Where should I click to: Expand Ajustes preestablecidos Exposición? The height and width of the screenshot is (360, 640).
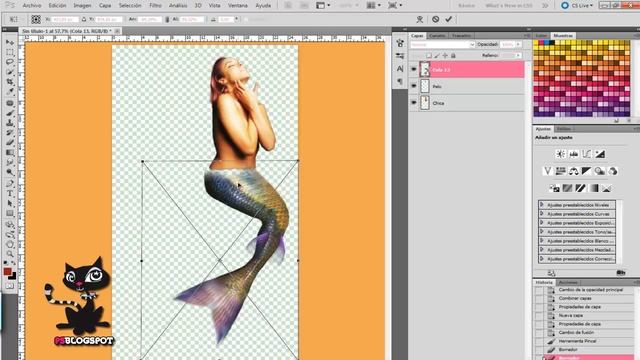coord(542,223)
